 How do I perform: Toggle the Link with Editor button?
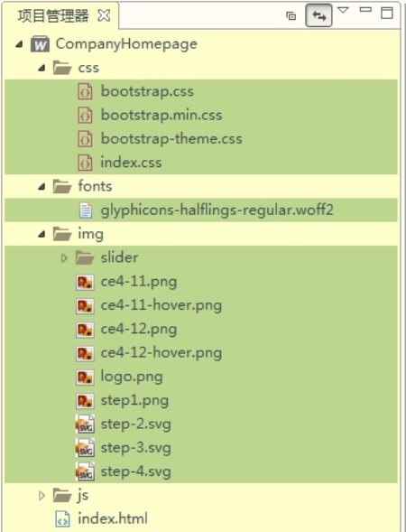318,15
